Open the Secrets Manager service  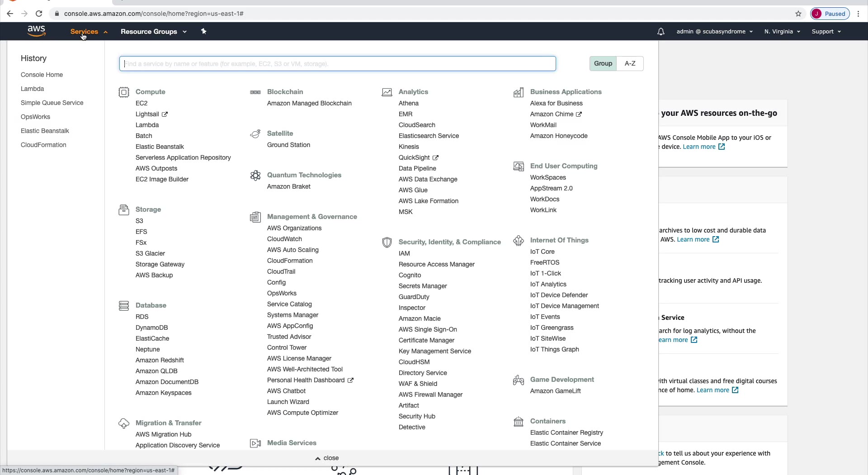423,286
